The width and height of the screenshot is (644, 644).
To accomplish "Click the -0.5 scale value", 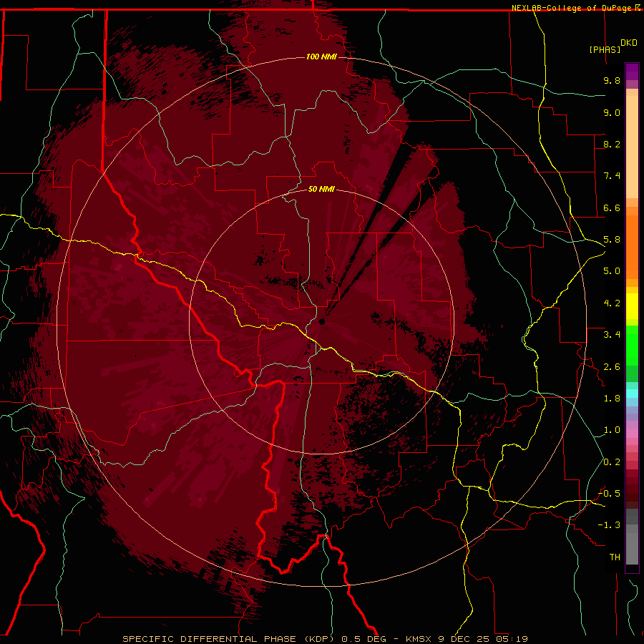I will (609, 494).
